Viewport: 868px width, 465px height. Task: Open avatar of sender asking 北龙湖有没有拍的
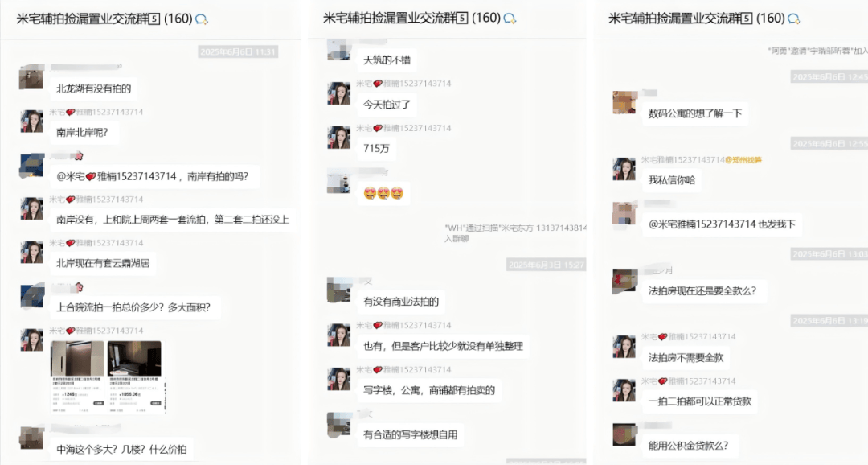point(31,77)
